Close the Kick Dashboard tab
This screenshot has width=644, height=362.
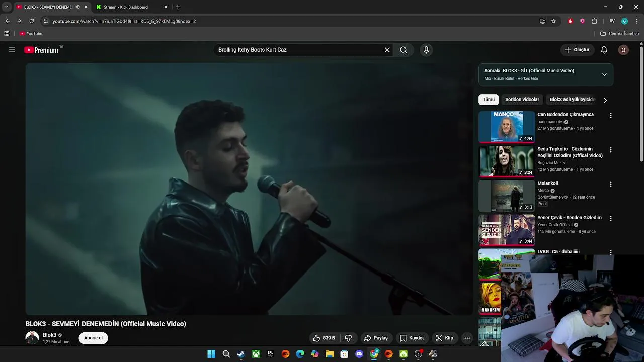pos(166,7)
